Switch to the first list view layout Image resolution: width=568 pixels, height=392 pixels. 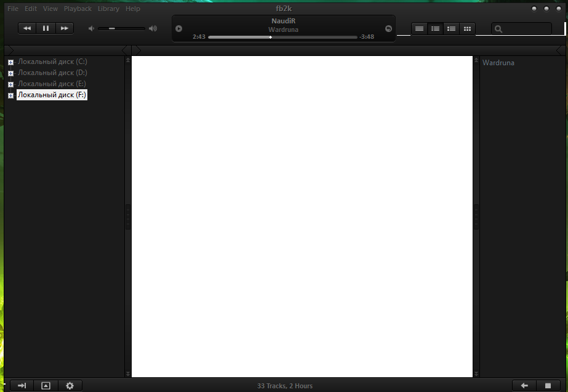pos(419,28)
